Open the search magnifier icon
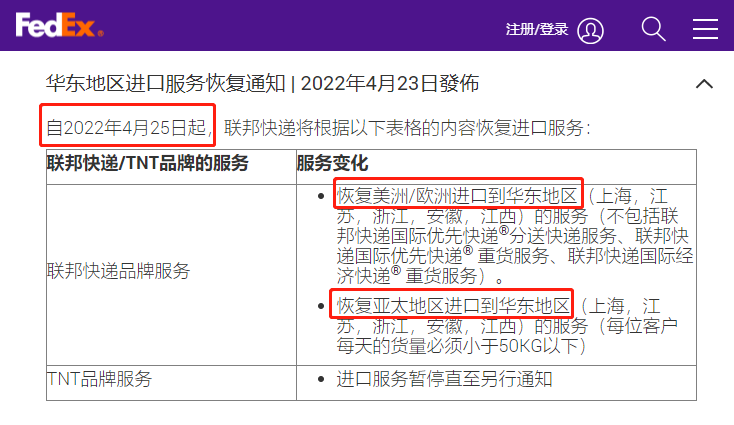 653,29
